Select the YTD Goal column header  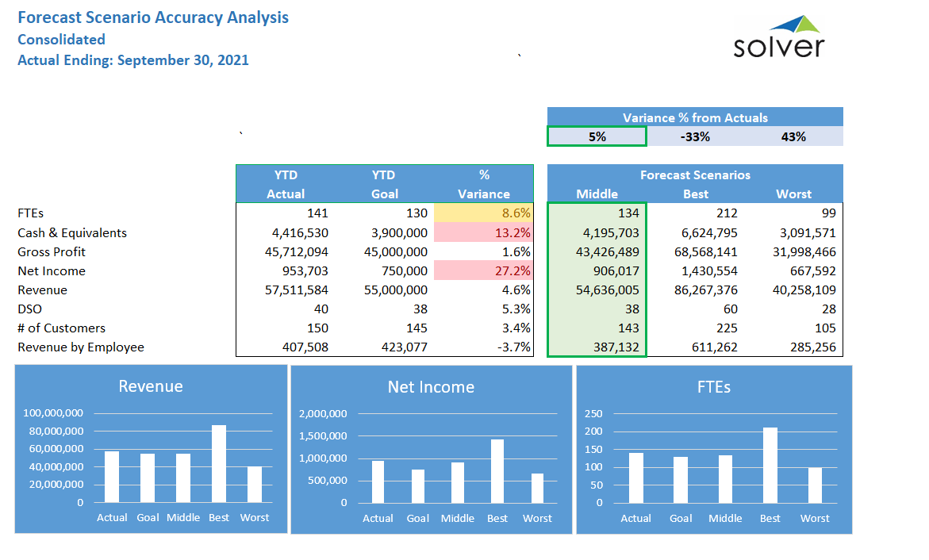[385, 184]
